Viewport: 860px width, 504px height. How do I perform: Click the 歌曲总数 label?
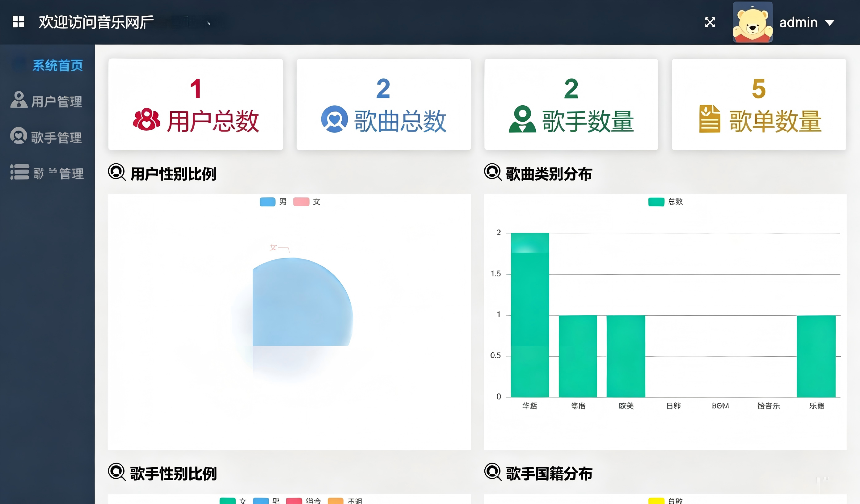400,121
